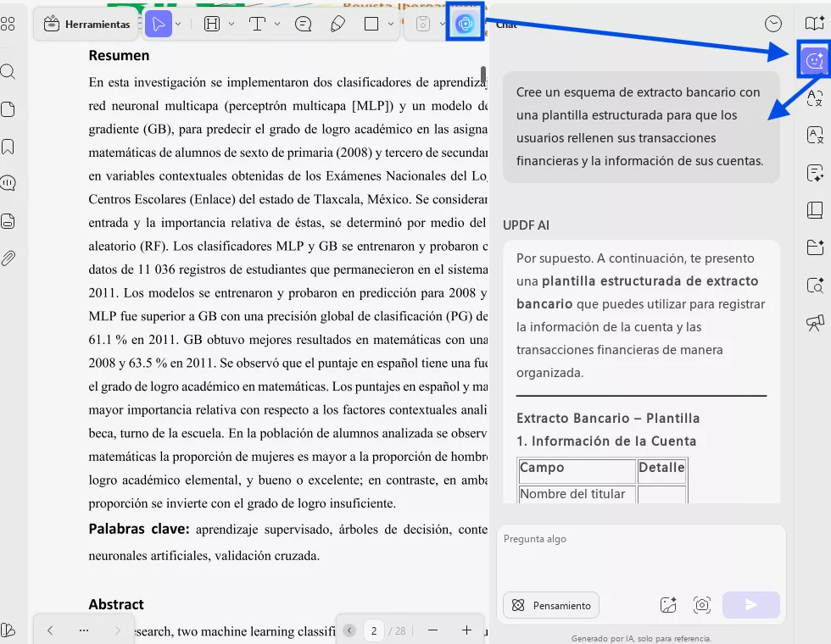This screenshot has height=644, width=831.
Task: Click the 'UPDF AI' label
Action: pos(526,225)
